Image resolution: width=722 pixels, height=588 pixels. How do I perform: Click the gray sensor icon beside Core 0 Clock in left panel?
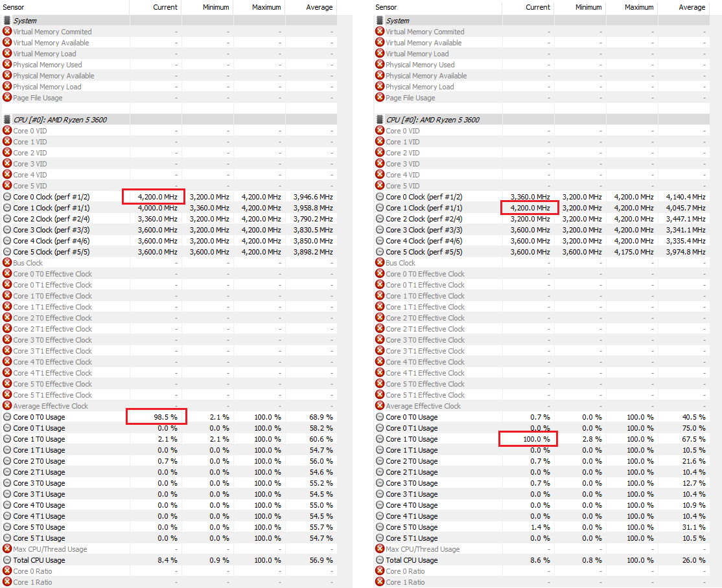tap(7, 197)
